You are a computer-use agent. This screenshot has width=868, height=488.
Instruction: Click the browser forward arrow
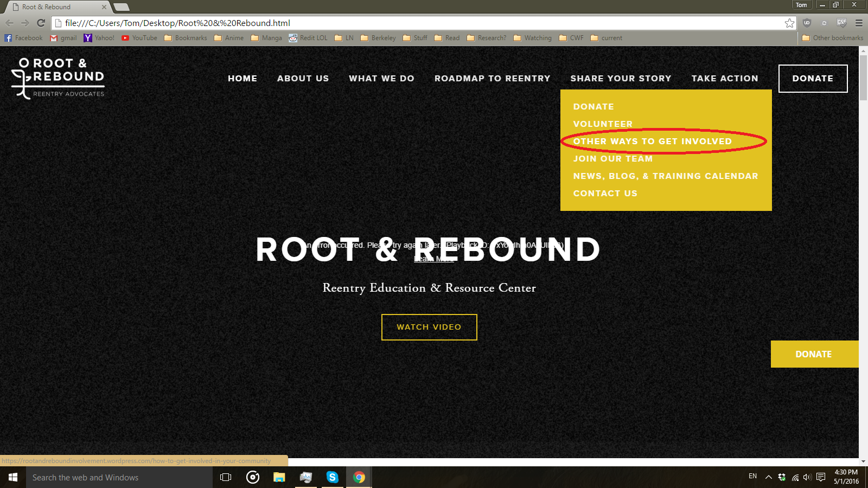click(25, 23)
